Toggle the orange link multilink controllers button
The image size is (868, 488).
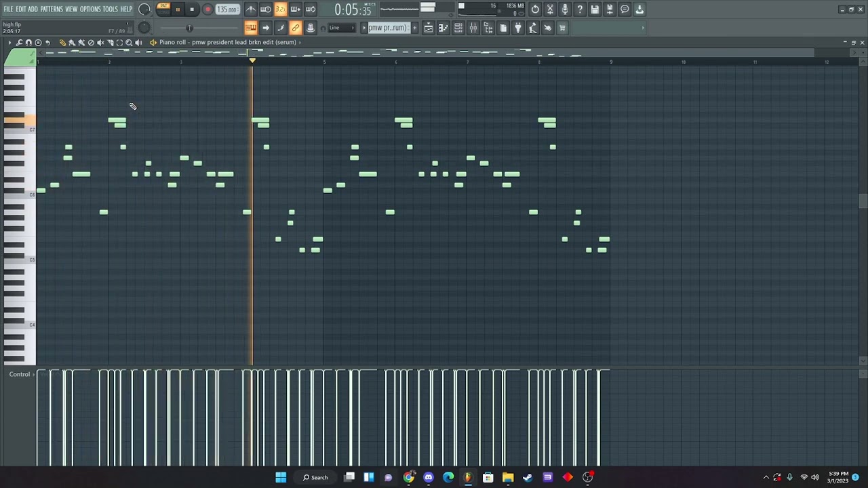296,28
